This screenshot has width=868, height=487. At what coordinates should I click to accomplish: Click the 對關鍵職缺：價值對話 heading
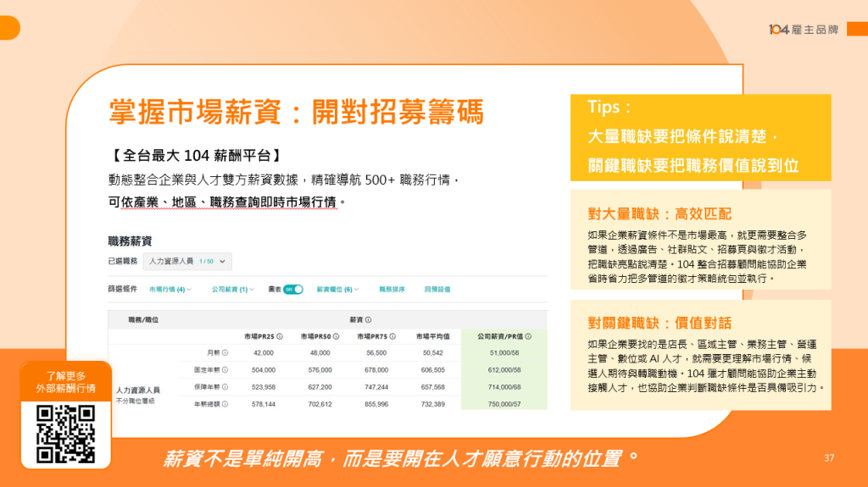659,324
